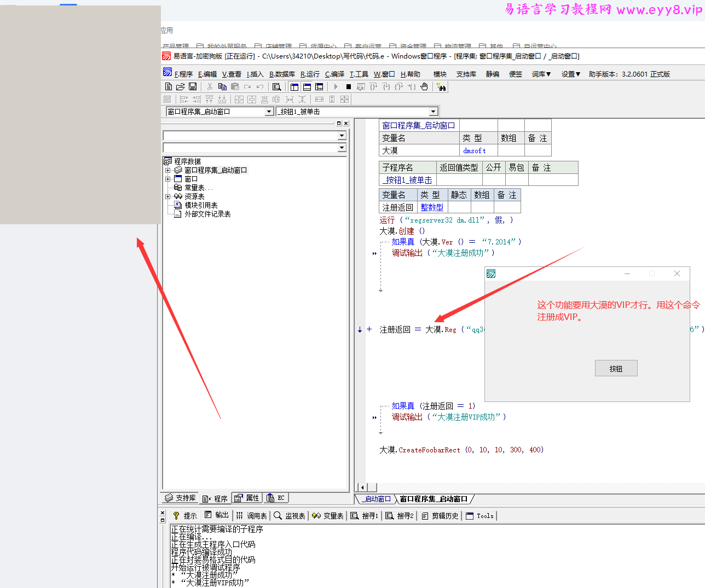
Task: Switch to the _启动窗口 editor tab
Action: pos(377,499)
